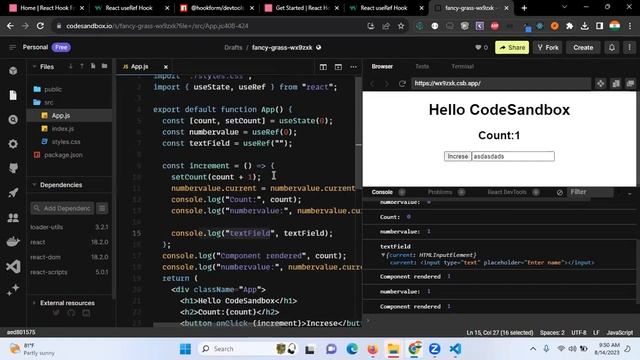Click upload icon in Files header
The image size is (640, 360).
(x=82, y=66)
